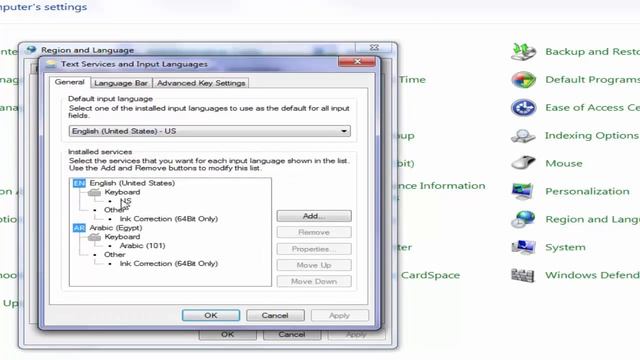
Task: Switch to the General tab
Action: (x=69, y=82)
